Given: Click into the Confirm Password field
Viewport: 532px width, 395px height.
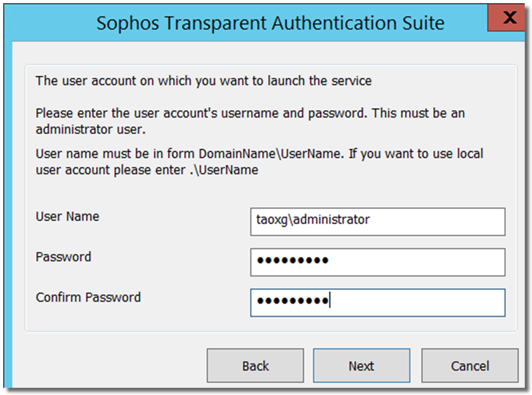Looking at the screenshot, I should pyautogui.click(x=377, y=303).
